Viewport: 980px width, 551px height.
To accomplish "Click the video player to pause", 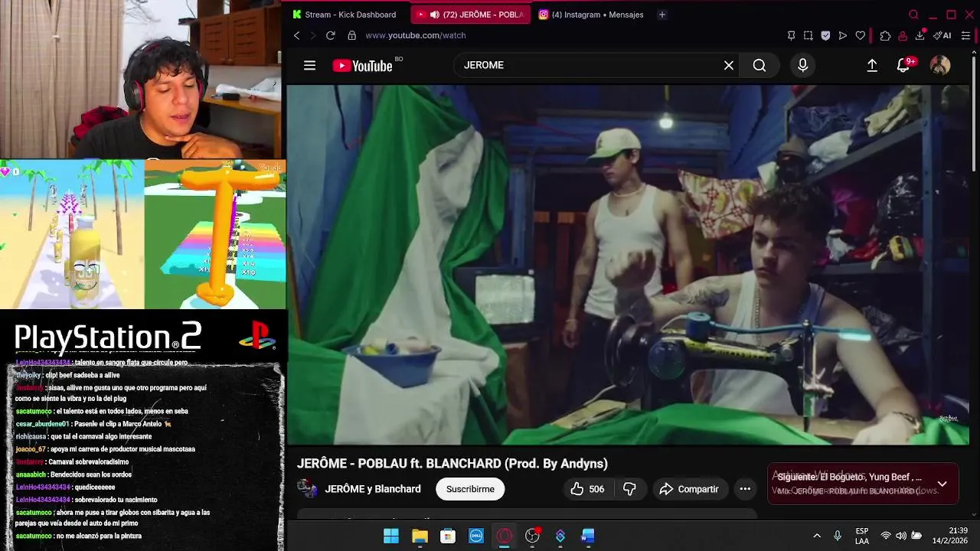I will click(628, 264).
